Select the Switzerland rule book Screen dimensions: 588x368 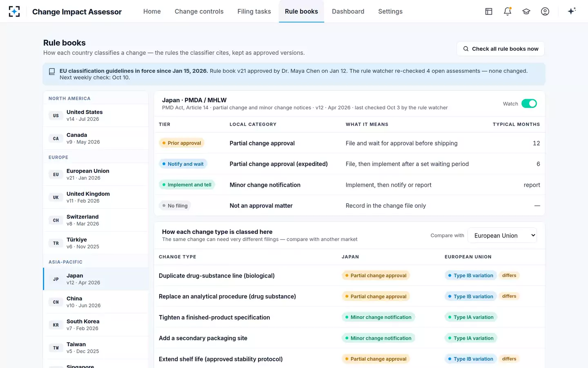pos(96,220)
